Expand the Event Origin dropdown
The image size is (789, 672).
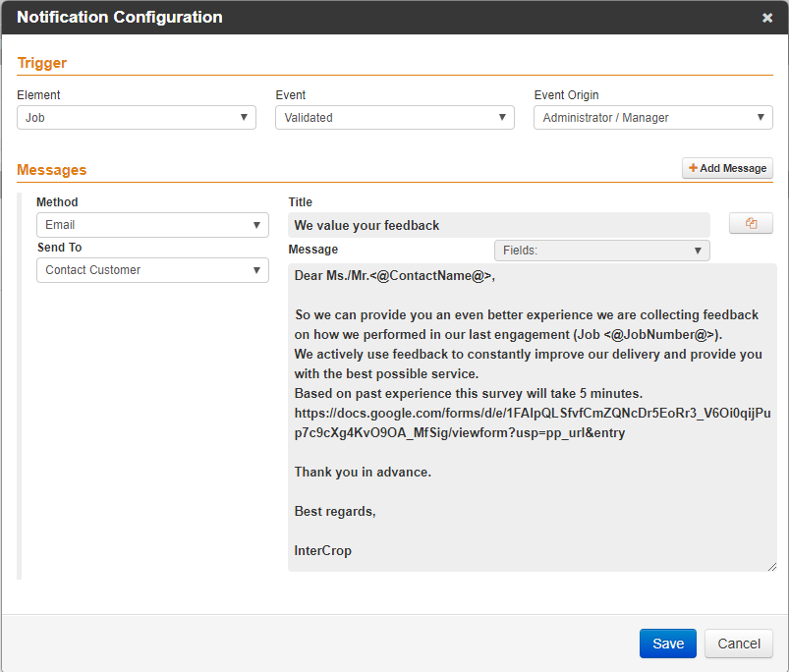pos(653,117)
